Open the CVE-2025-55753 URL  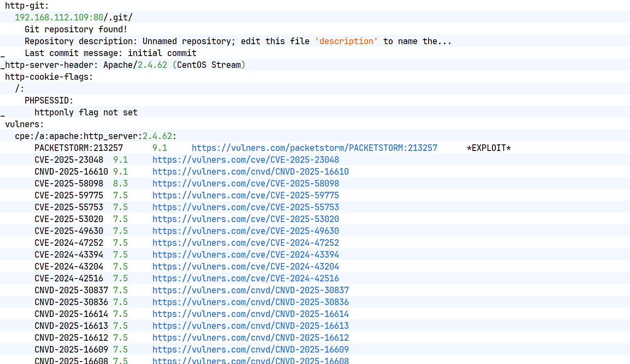point(246,207)
